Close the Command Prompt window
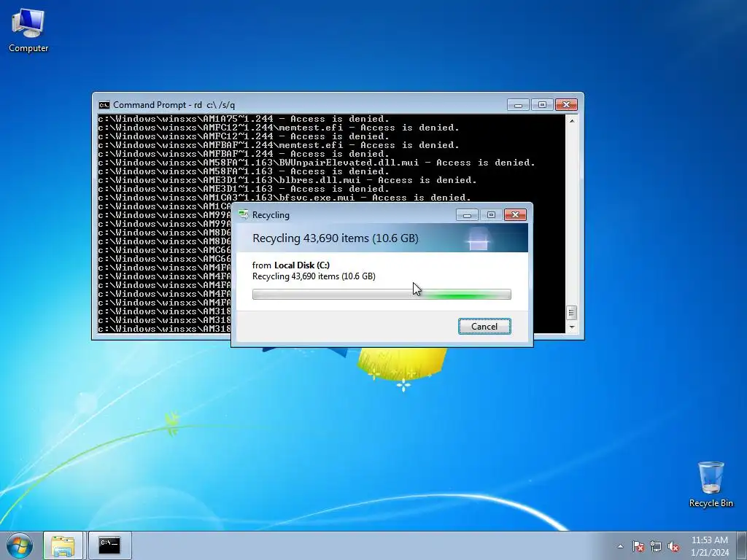747x560 pixels. click(x=566, y=105)
